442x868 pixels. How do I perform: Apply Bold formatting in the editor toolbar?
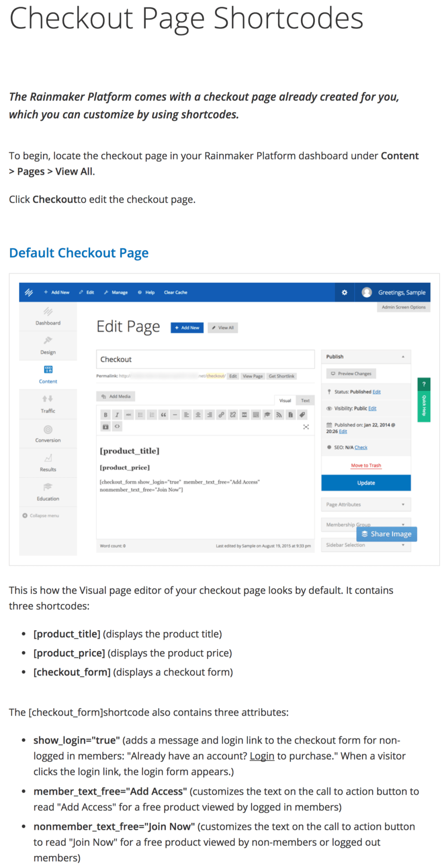tap(106, 415)
